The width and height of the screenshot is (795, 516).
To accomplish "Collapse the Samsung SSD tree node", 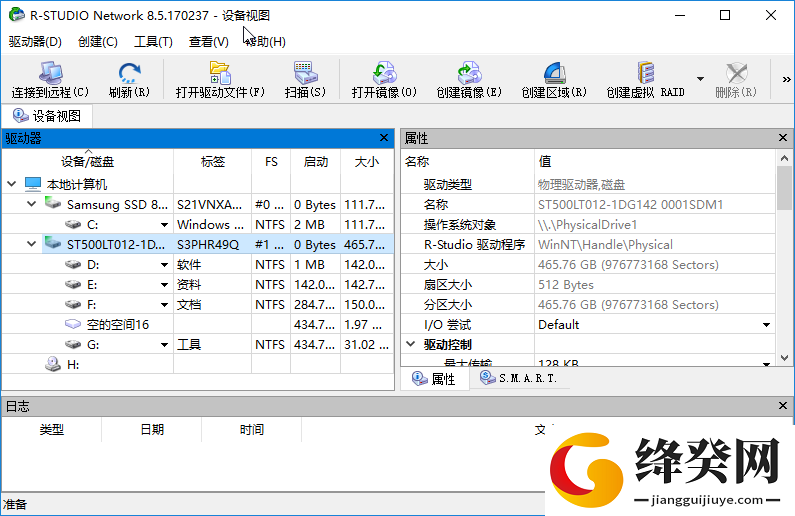I will [x=31, y=204].
